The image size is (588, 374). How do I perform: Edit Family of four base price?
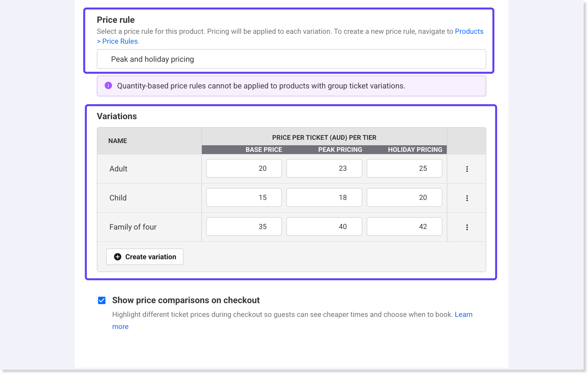244,227
